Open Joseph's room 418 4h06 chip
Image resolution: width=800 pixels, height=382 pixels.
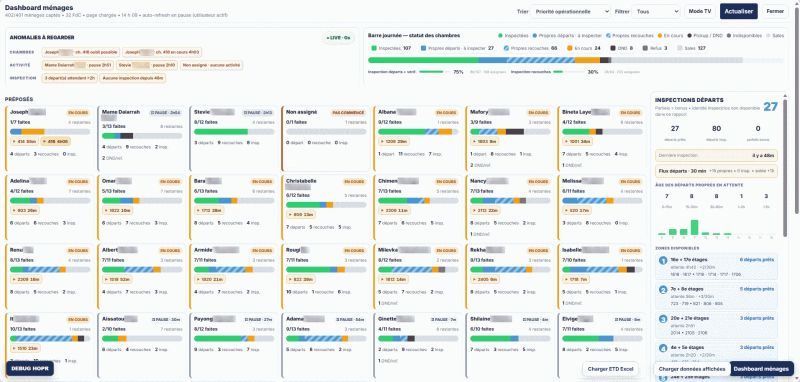pos(55,141)
